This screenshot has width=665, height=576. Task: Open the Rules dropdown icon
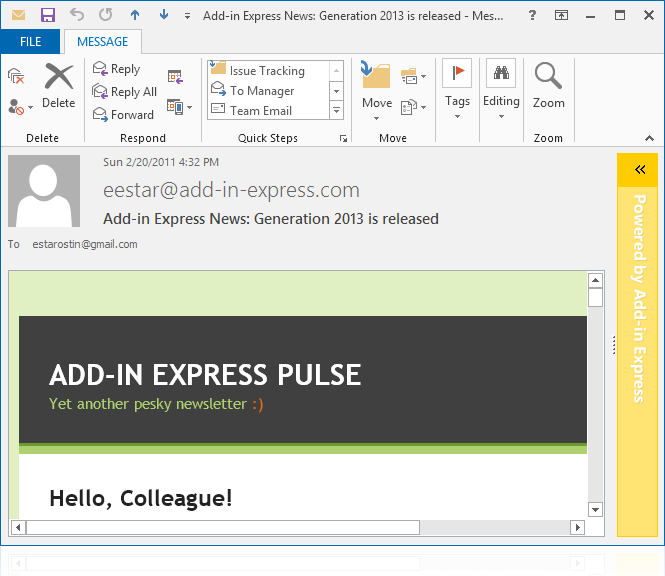point(413,77)
